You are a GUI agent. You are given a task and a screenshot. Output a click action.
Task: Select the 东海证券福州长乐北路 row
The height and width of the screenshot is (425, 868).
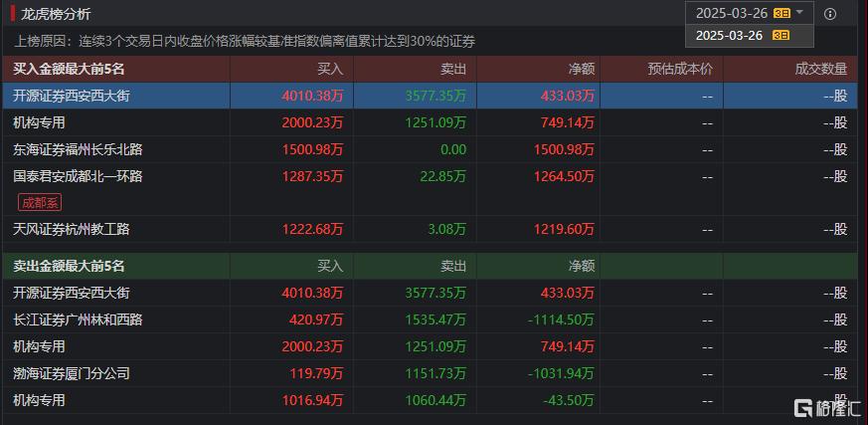[430, 149]
